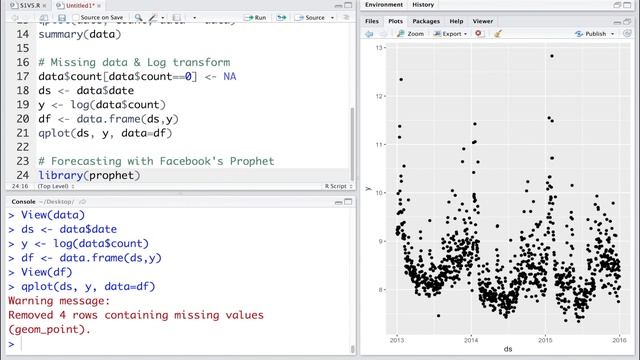Select the Plots tab

pyautogui.click(x=395, y=21)
